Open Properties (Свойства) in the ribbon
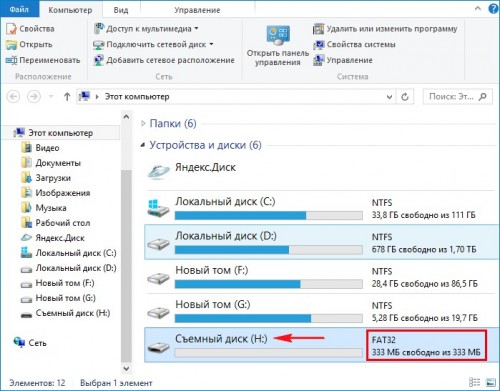Viewport: 500px width, 391px height. pyautogui.click(x=30, y=29)
